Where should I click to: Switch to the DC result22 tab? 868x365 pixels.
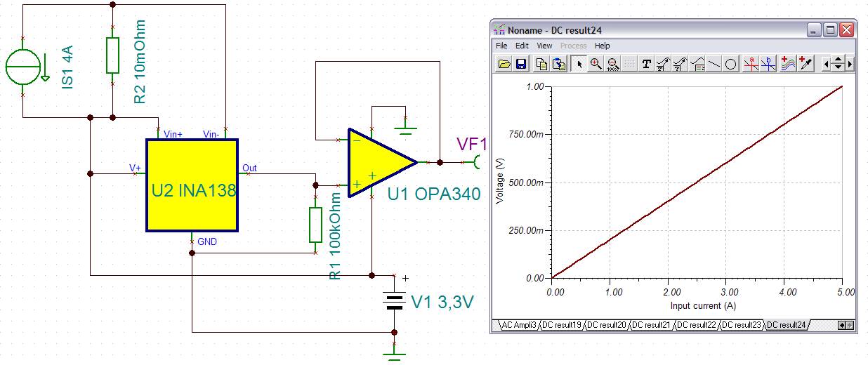697,325
